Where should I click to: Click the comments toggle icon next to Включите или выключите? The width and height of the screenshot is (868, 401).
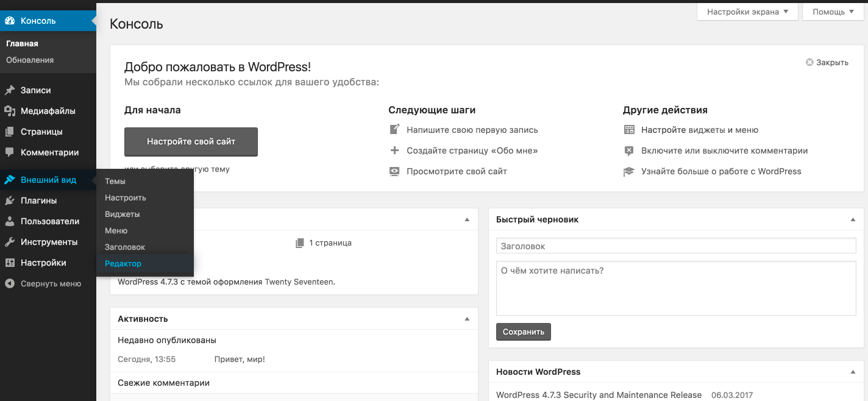tap(629, 151)
